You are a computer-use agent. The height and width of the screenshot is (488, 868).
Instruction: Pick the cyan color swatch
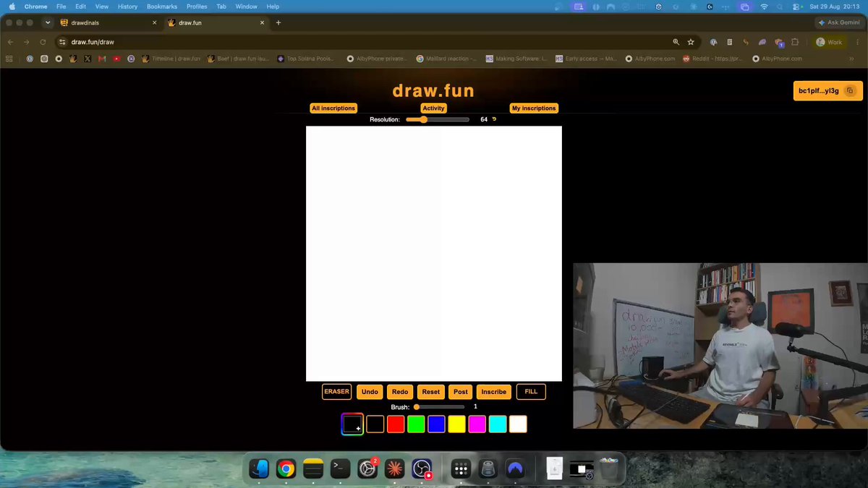pyautogui.click(x=498, y=424)
